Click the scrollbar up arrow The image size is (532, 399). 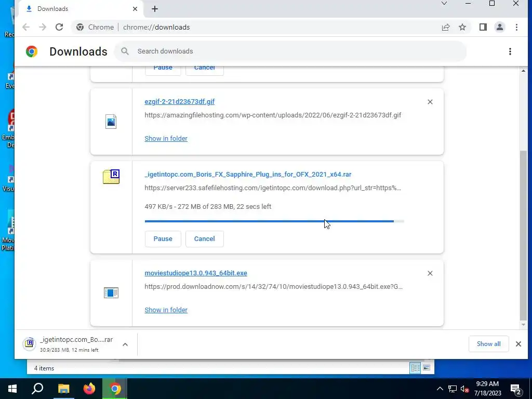pyautogui.click(x=523, y=71)
